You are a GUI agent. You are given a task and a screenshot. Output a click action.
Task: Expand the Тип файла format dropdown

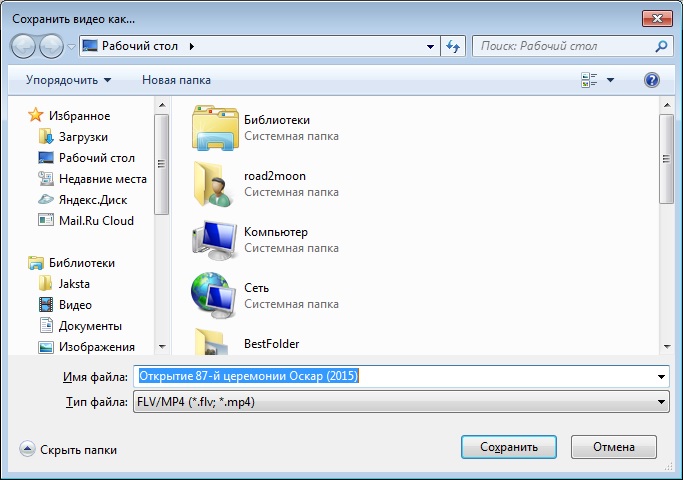point(662,402)
